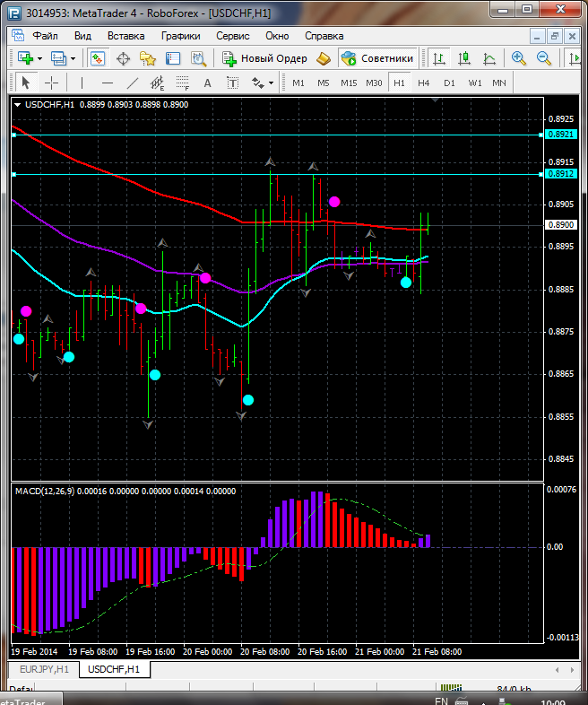The height and width of the screenshot is (705, 588).
Task: Switch chart to line chart mode
Action: click(489, 58)
